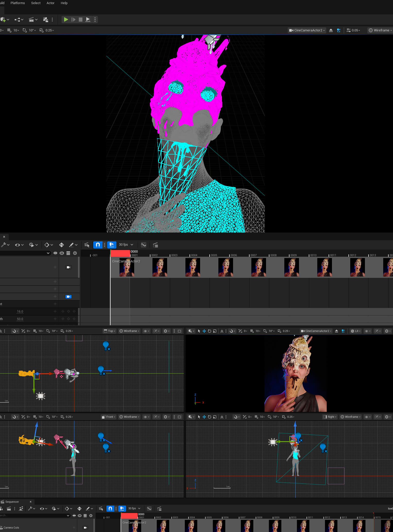Open viewport settings gear in Right viewport

pos(388,417)
